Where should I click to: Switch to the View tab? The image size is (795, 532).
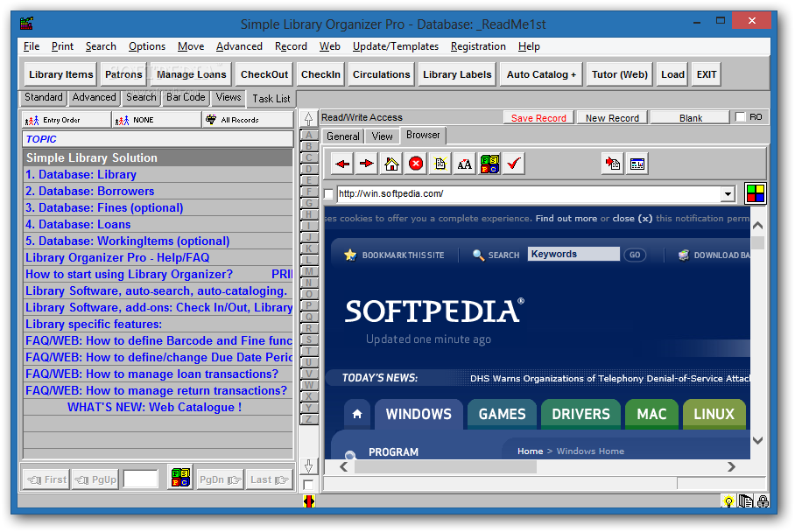(x=382, y=136)
